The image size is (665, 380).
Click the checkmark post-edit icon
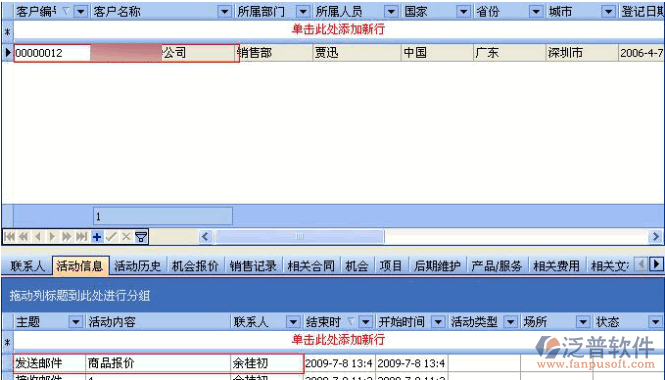[x=112, y=237]
